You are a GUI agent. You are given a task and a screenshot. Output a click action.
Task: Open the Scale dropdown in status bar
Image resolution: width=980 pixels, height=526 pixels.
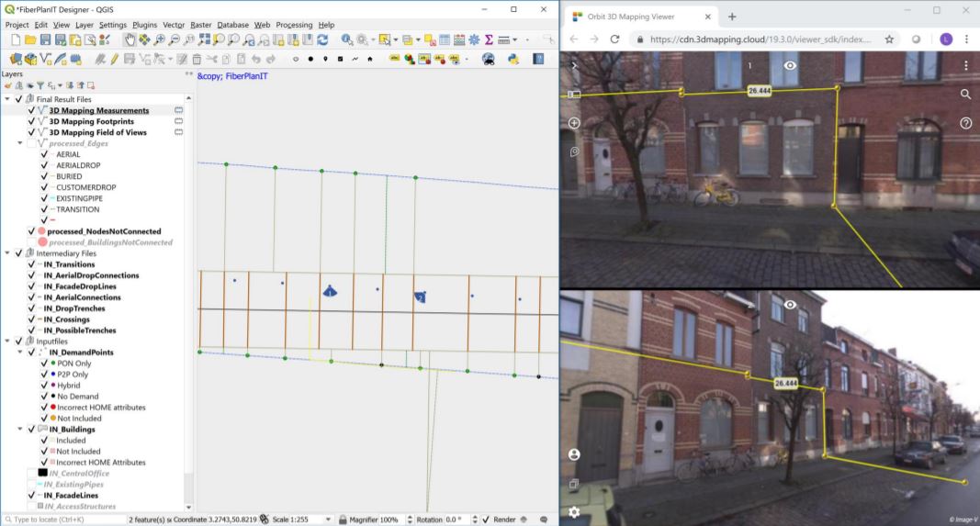click(x=328, y=520)
